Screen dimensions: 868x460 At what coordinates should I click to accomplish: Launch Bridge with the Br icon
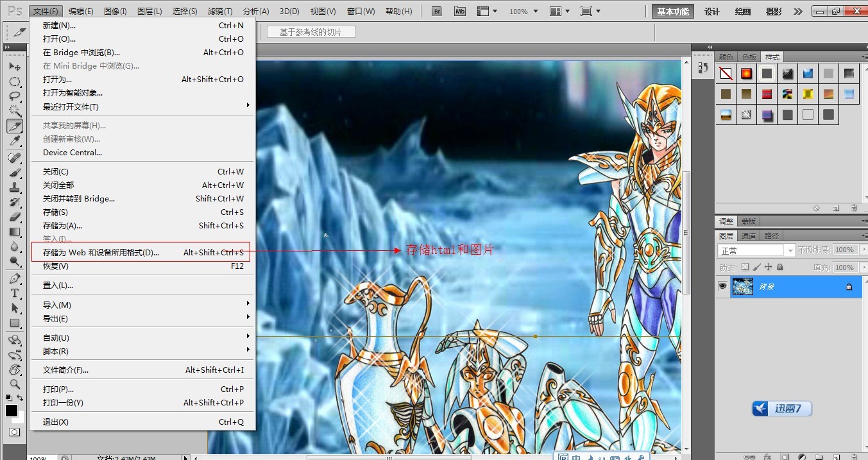[x=437, y=11]
